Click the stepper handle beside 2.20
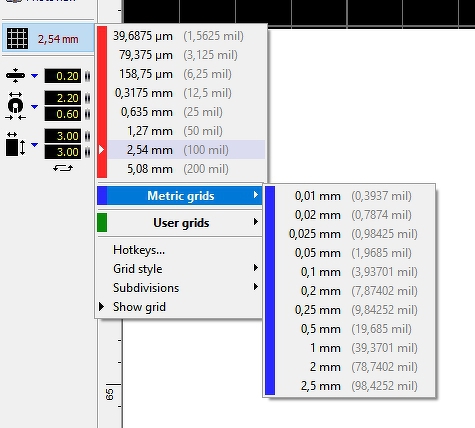Screen dimensions: 475x428 click(x=87, y=98)
